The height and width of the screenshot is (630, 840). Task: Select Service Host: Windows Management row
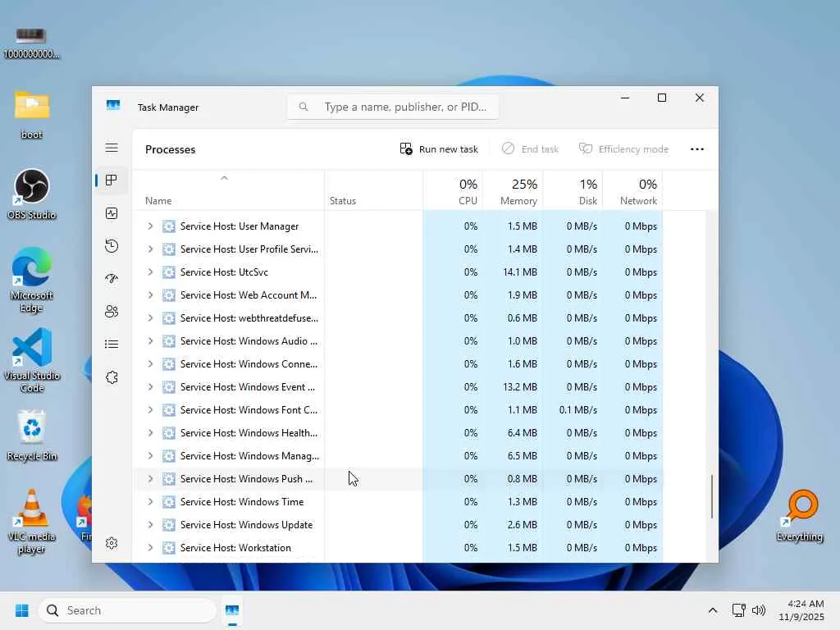pos(398,456)
